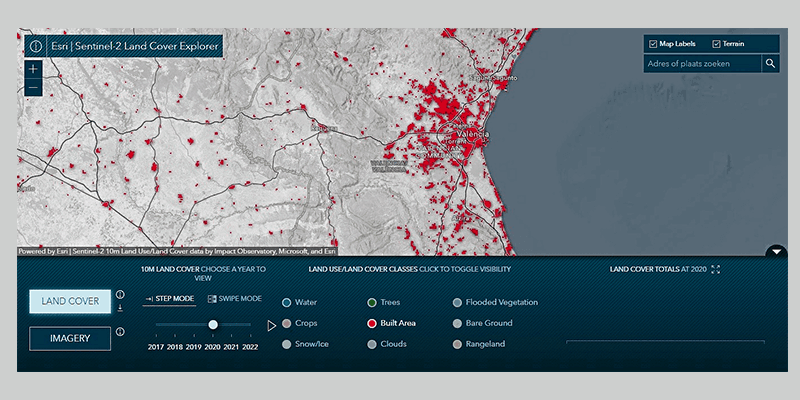Screen dimensions: 800x400
Task: Click the year slider handle
Action: 213,324
